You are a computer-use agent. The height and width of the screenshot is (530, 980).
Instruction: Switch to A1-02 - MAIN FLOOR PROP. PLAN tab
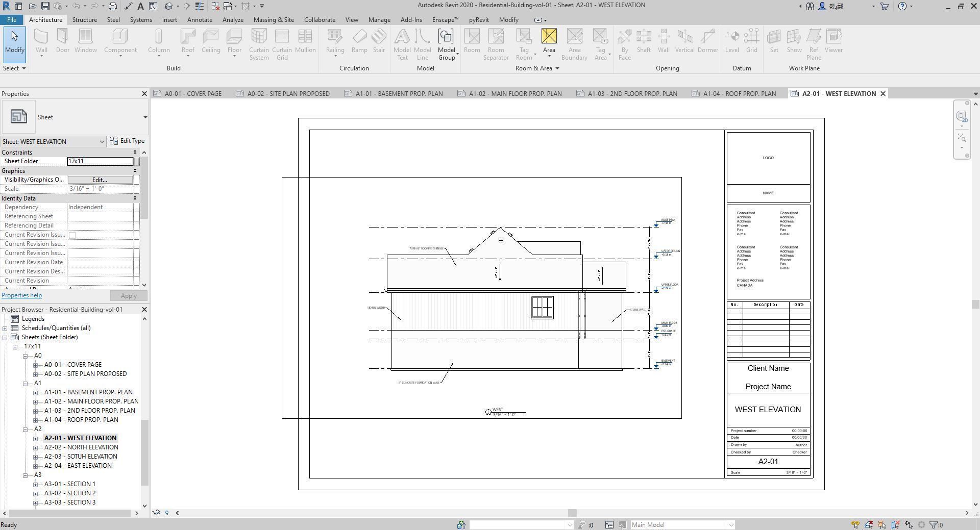[x=509, y=94]
